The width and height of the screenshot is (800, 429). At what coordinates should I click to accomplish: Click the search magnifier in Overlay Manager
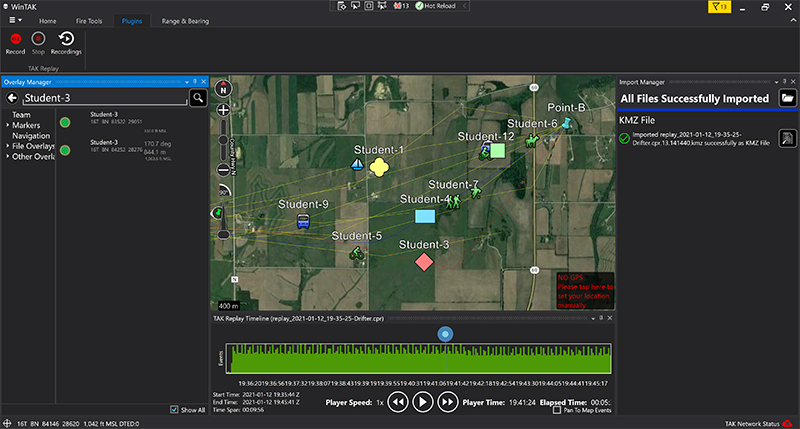[198, 98]
